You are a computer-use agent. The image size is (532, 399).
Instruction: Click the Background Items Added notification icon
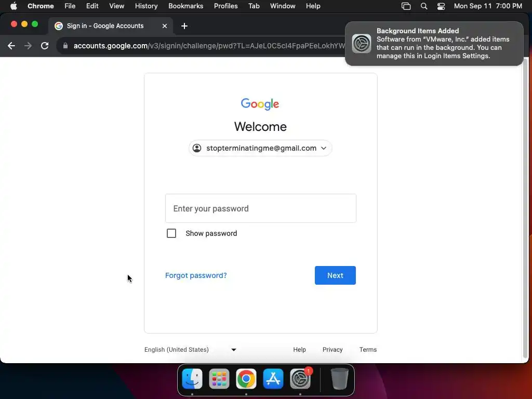coord(362,44)
